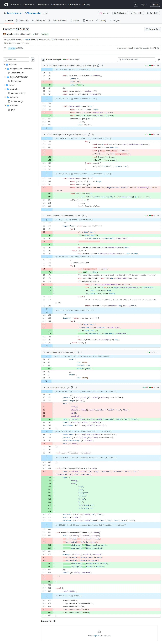
Task: Open Security tab
Action: coord(101,20)
